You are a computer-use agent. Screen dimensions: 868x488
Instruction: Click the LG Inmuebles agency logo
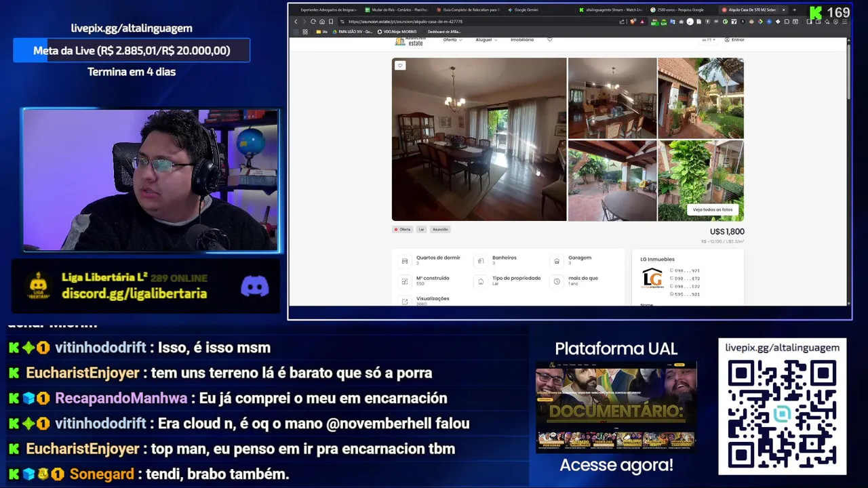652,279
